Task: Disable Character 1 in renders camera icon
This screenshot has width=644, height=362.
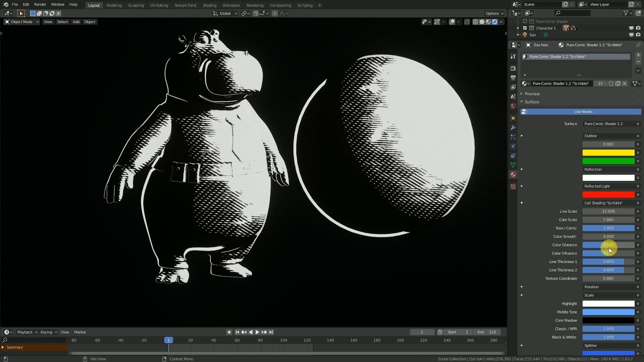Action: pyautogui.click(x=638, y=28)
